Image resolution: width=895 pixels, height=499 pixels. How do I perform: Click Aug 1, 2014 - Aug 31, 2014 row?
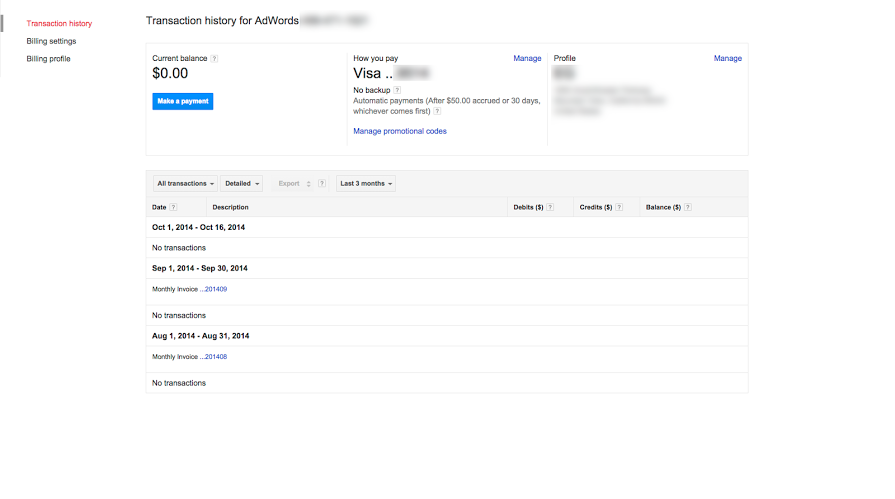[x=447, y=336]
